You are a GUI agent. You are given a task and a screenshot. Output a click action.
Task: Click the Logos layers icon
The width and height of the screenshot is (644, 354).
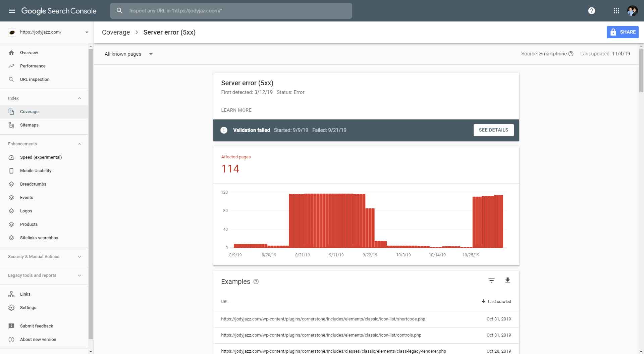pos(11,211)
